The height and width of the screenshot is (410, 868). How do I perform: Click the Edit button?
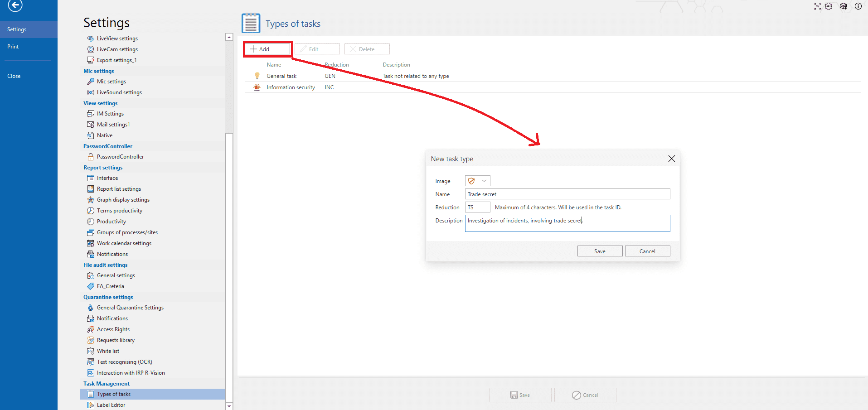(x=317, y=49)
